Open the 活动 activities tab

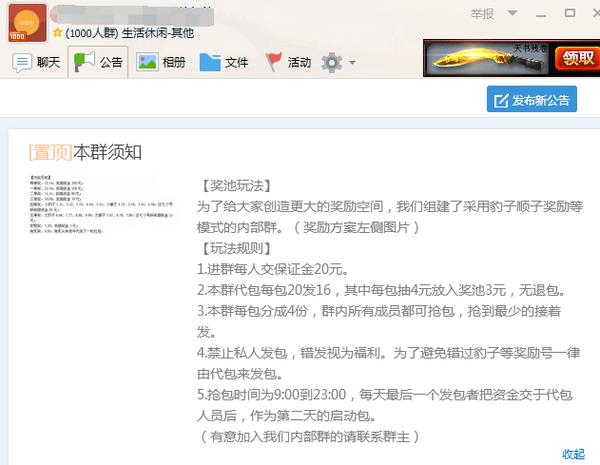point(288,62)
